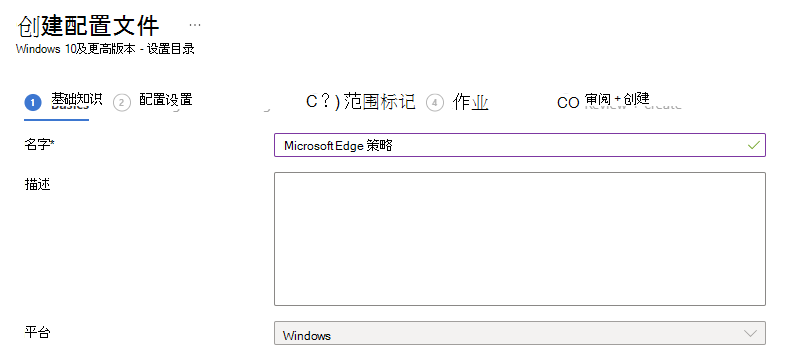Click the step 1 circle icon

click(33, 103)
